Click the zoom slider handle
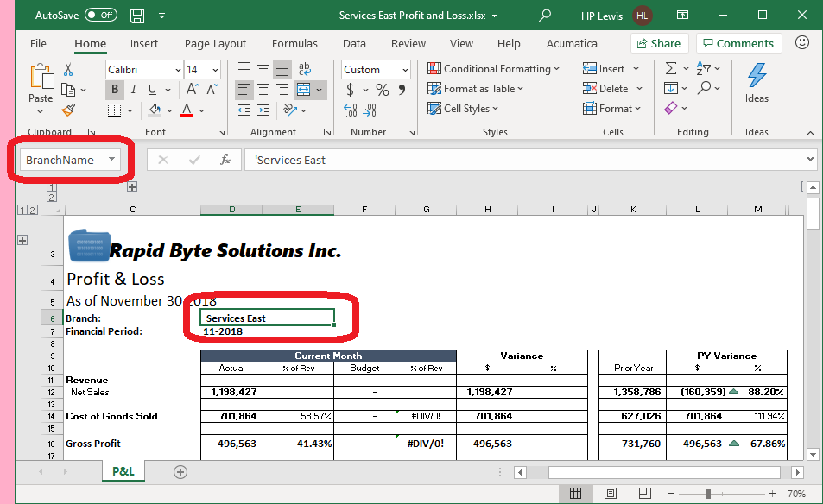823x504 pixels. click(x=709, y=494)
